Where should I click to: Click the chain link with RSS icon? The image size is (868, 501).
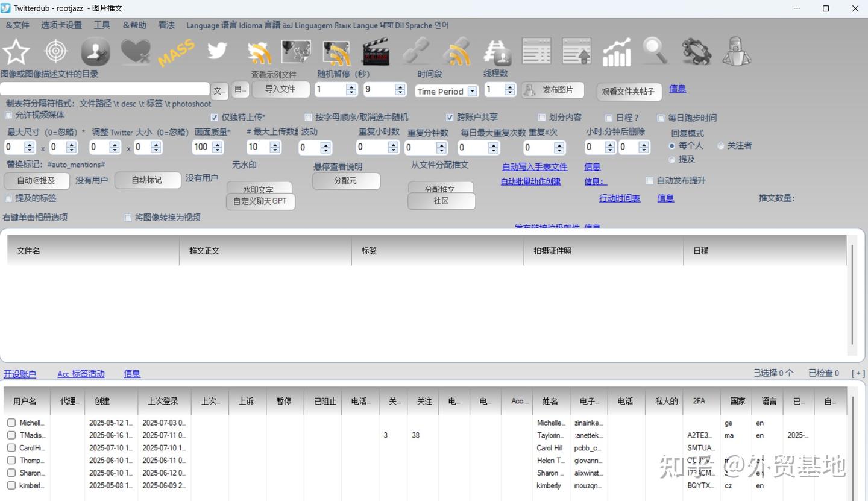coord(456,52)
